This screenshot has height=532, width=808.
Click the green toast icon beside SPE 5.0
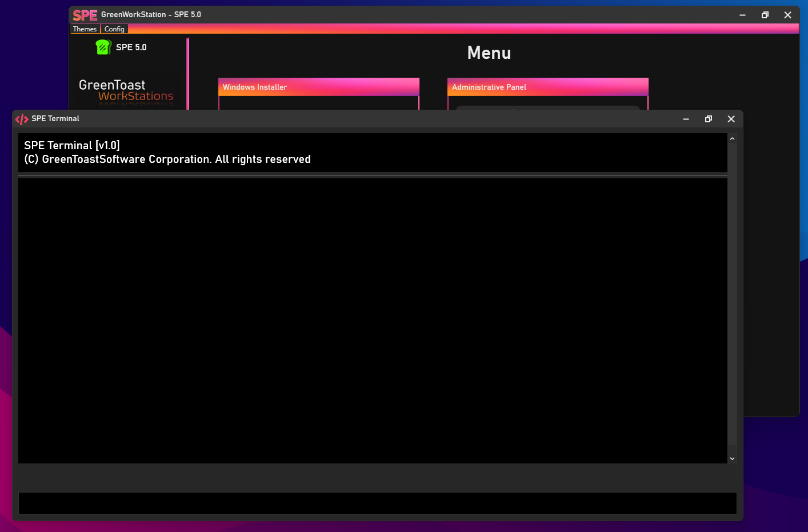click(103, 47)
